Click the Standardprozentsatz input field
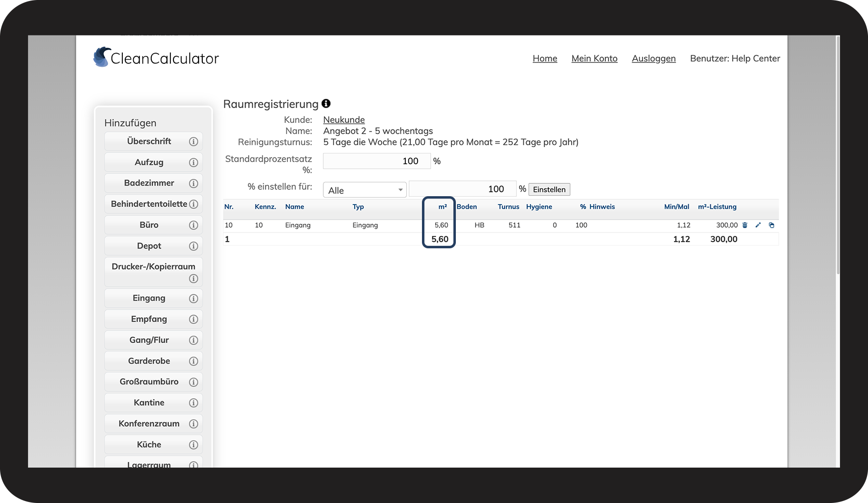This screenshot has height=503, width=868. click(376, 161)
